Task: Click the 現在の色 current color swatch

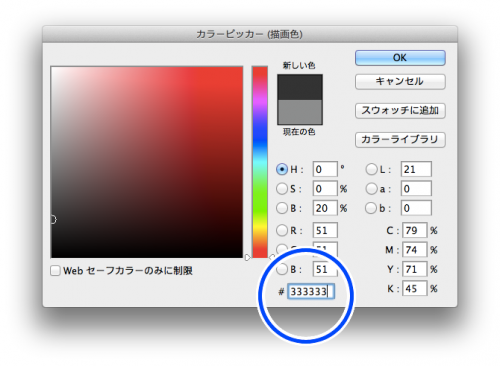Action: pyautogui.click(x=300, y=112)
